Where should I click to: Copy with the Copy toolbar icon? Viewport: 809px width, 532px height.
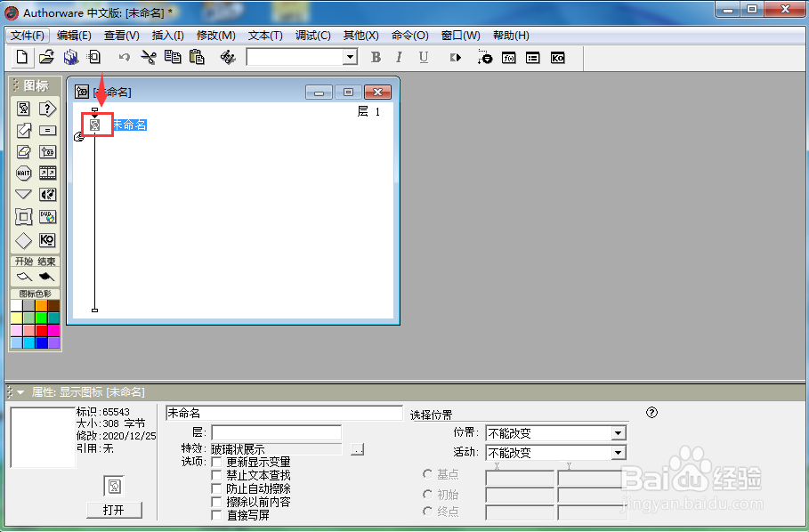[x=173, y=57]
